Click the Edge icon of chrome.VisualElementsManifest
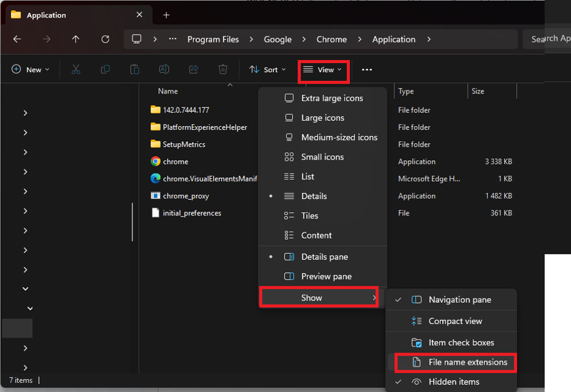This screenshot has width=571, height=392. tap(156, 178)
